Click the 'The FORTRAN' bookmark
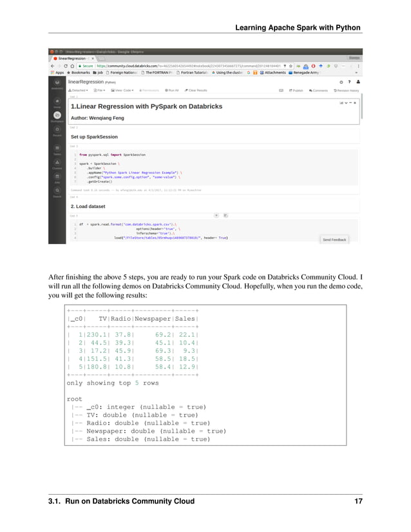 pos(157,73)
